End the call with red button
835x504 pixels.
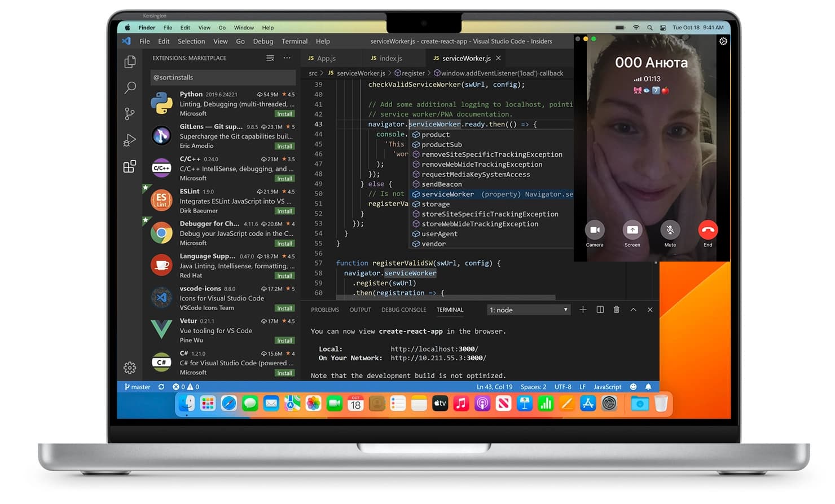pos(707,230)
